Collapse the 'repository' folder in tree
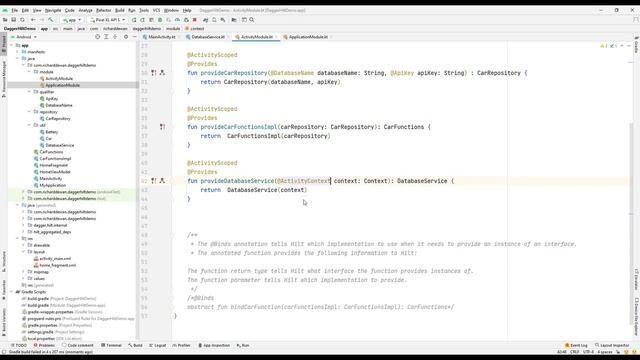 tap(29, 112)
